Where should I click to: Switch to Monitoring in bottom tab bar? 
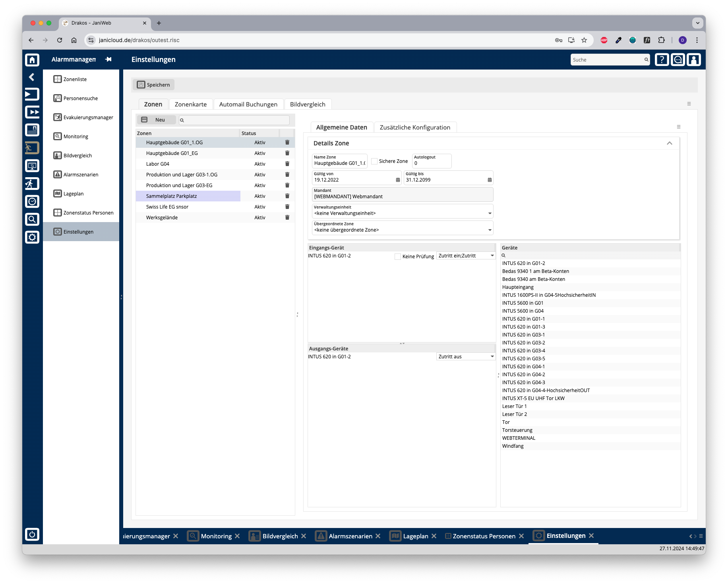[x=216, y=536]
